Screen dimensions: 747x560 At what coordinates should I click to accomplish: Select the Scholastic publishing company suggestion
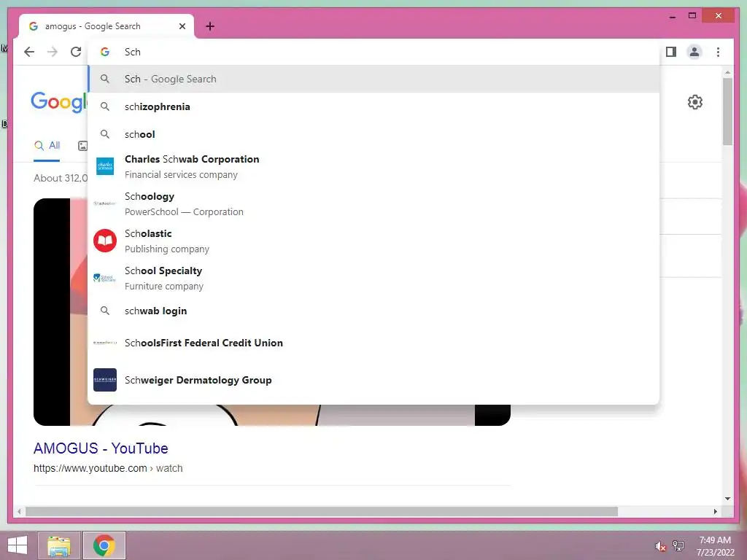click(x=374, y=241)
